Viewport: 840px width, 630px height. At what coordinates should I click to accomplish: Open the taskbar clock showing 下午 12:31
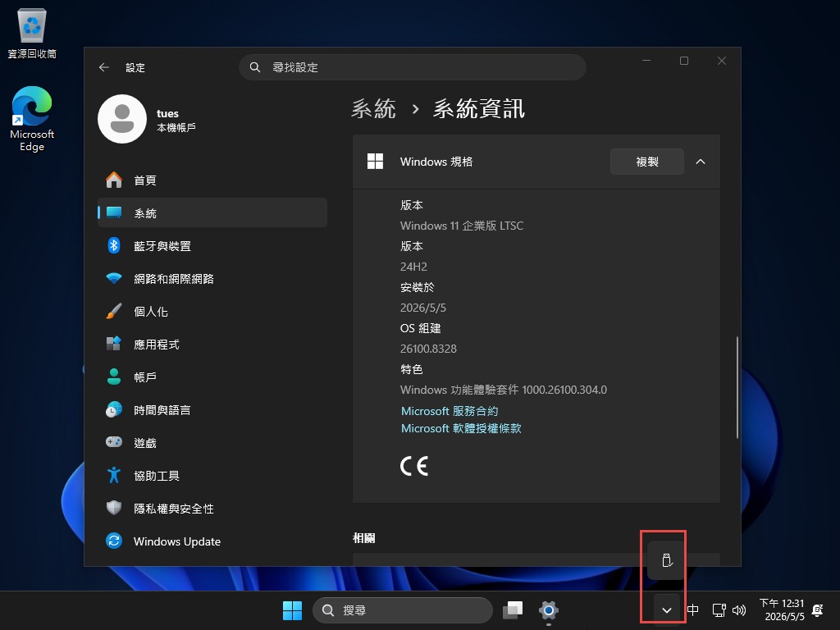782,610
